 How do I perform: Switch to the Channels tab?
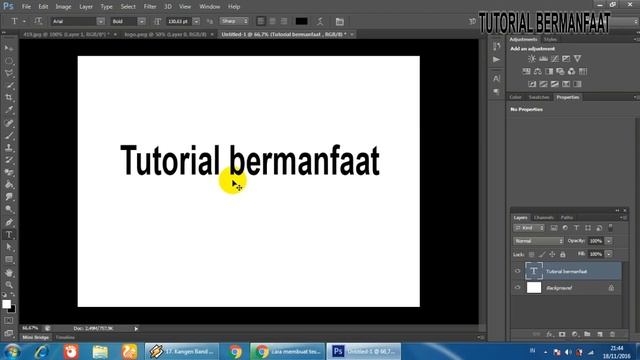click(x=544, y=218)
